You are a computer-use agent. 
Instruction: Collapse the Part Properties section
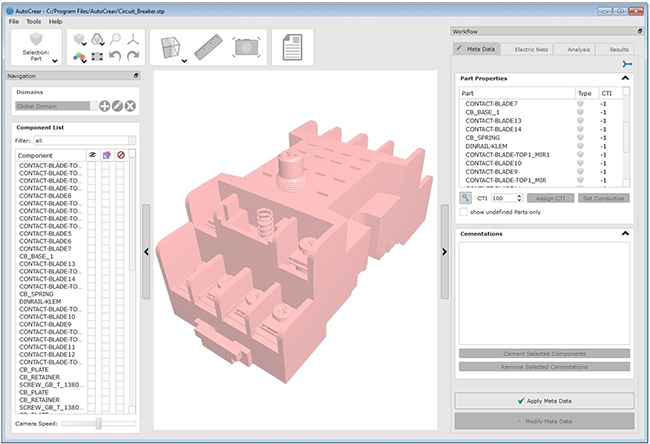click(625, 78)
